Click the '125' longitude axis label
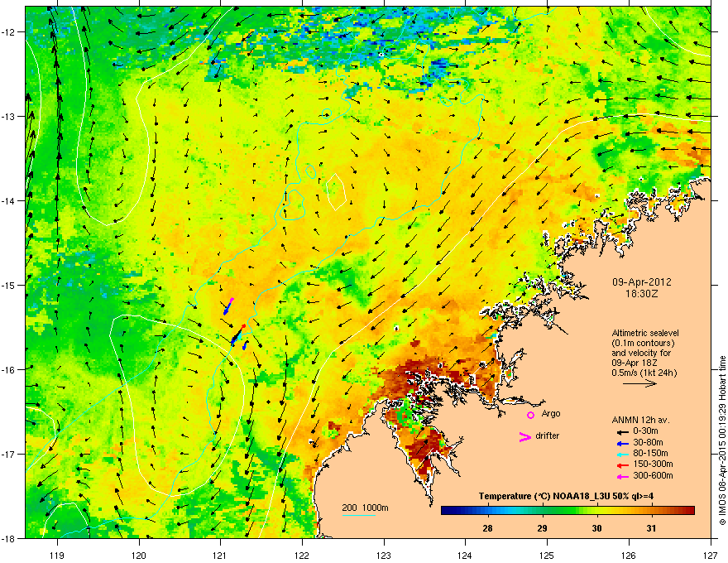The height and width of the screenshot is (563, 728). [x=547, y=555]
